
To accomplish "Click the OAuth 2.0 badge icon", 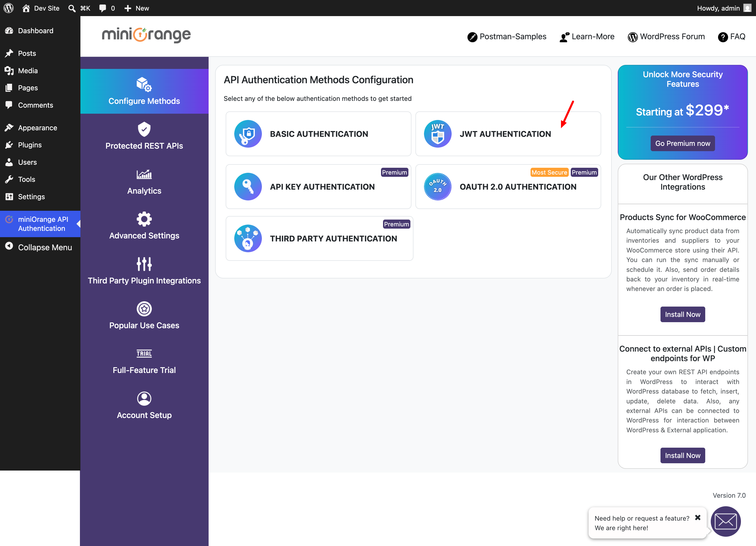I will (x=438, y=186).
